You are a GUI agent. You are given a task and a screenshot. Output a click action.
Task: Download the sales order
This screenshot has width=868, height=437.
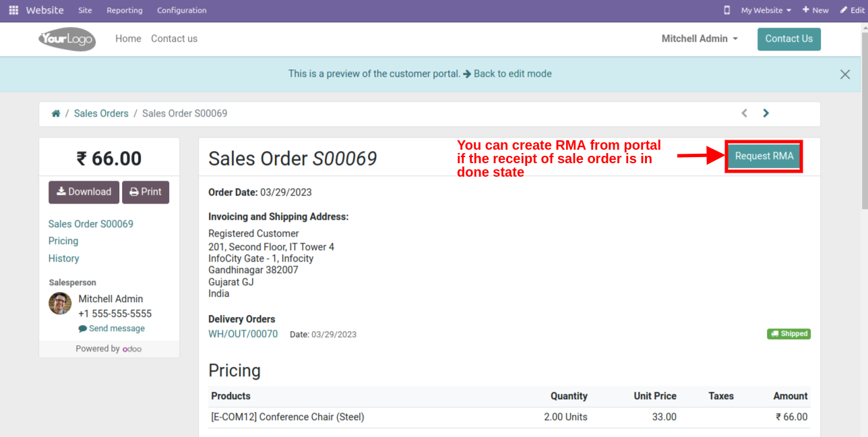click(x=84, y=192)
